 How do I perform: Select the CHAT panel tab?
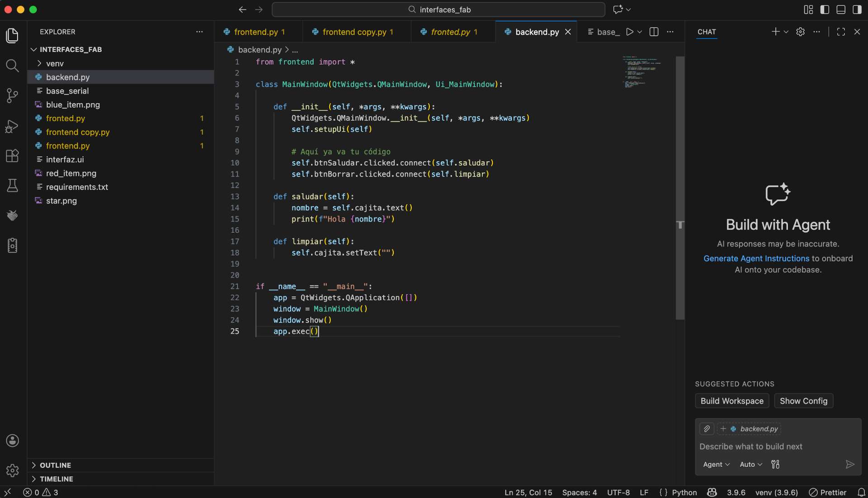click(x=707, y=32)
